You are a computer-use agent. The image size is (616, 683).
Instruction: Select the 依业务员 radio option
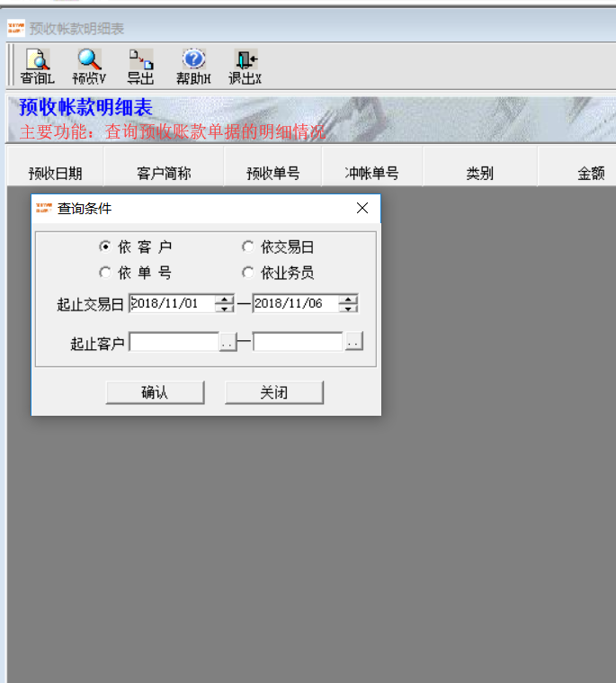(x=278, y=274)
